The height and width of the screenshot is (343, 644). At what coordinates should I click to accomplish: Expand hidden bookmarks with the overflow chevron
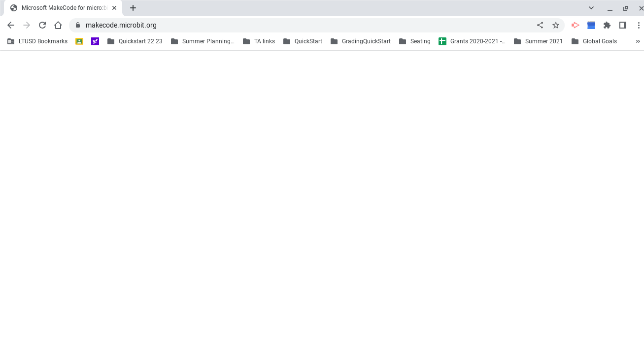[638, 41]
